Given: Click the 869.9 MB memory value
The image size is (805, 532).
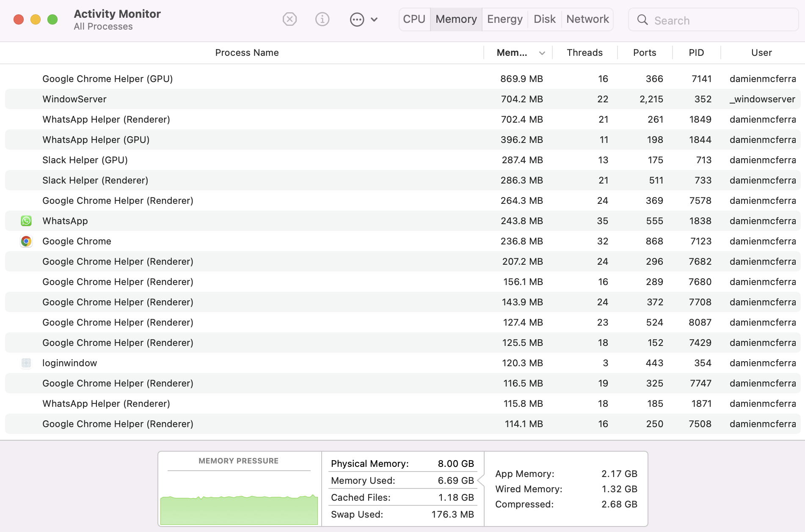Looking at the screenshot, I should pos(521,79).
